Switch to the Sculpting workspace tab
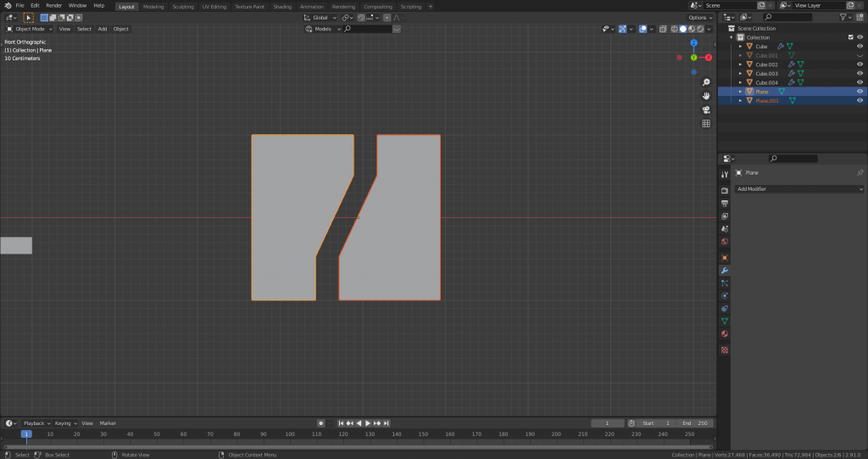Screen dimensions: 868x459 [x=182, y=6]
